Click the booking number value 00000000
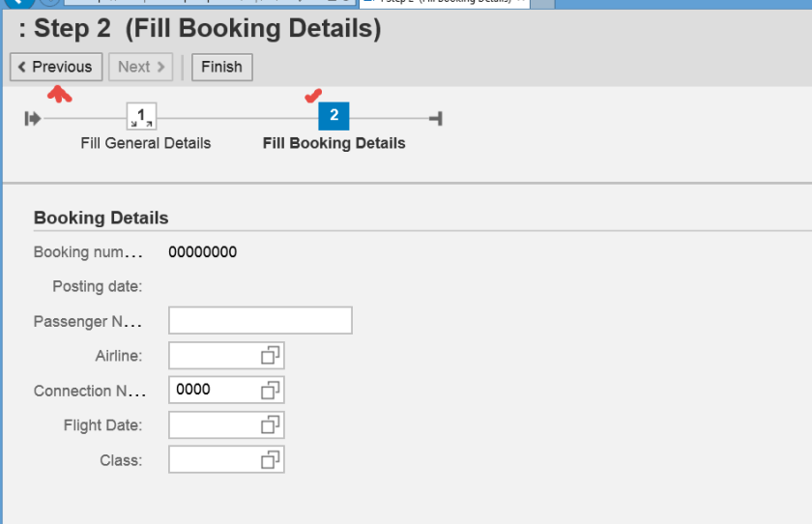This screenshot has height=524, width=812. tap(202, 252)
